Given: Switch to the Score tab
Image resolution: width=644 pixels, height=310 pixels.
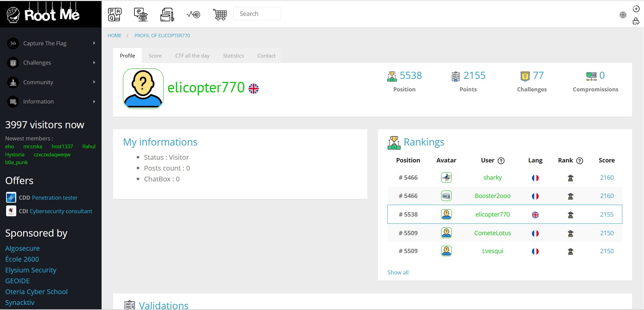Looking at the screenshot, I should click(x=155, y=55).
